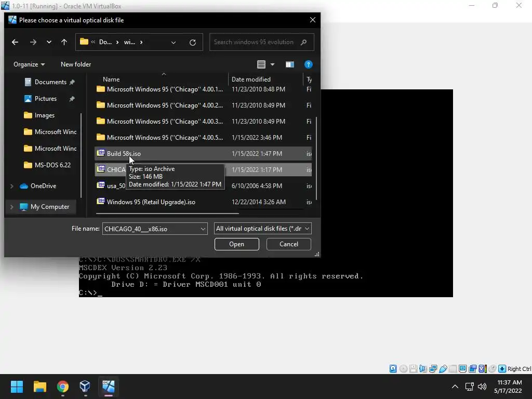Image resolution: width=532 pixels, height=399 pixels.
Task: Click the VirtualBox hard disk status icon
Action: click(393, 369)
